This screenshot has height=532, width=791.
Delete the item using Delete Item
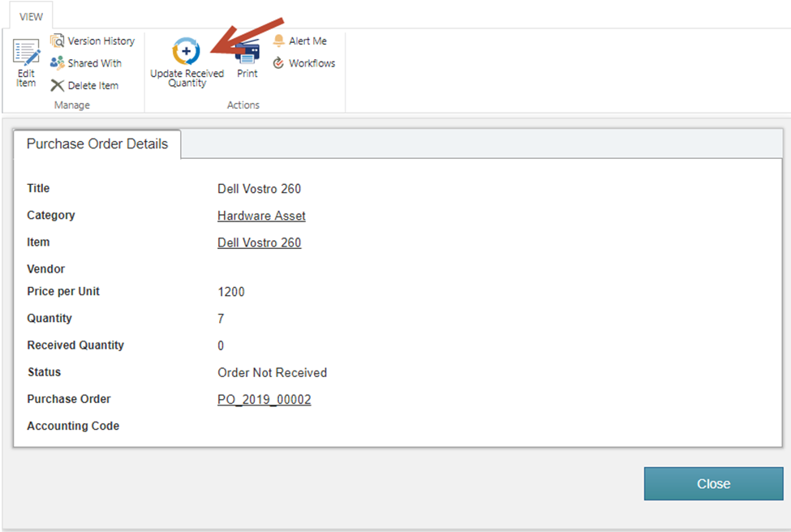84,86
